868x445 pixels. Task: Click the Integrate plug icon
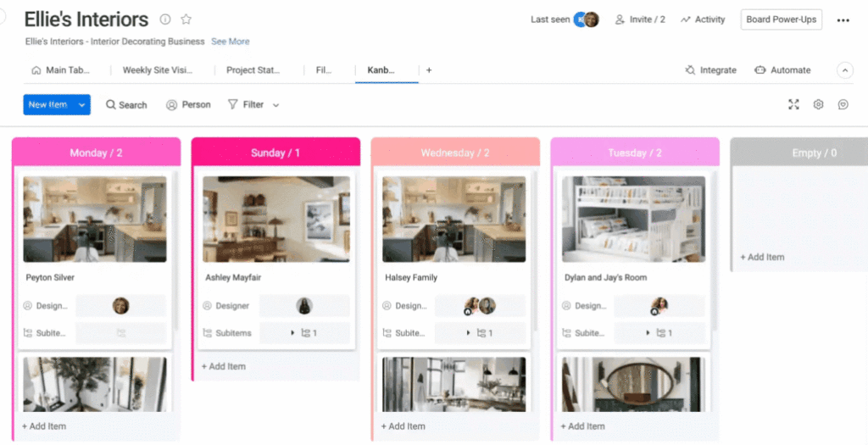click(x=691, y=70)
